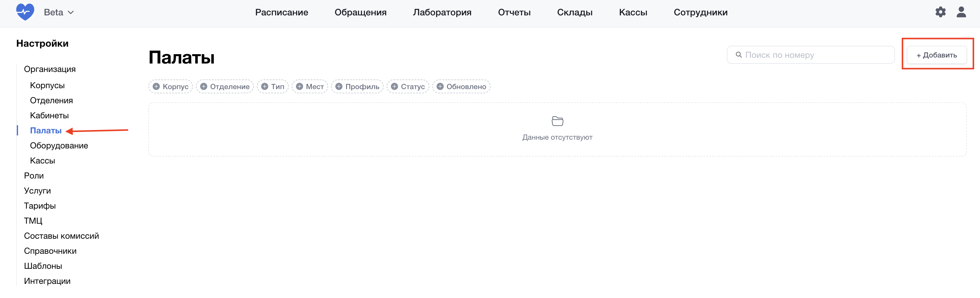
Task: Open the user profile icon
Action: [x=961, y=12]
